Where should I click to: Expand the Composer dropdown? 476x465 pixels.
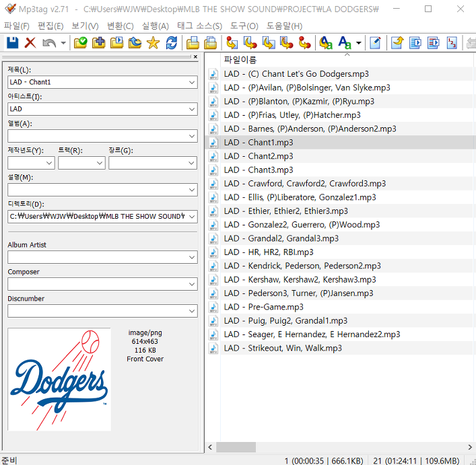click(192, 284)
